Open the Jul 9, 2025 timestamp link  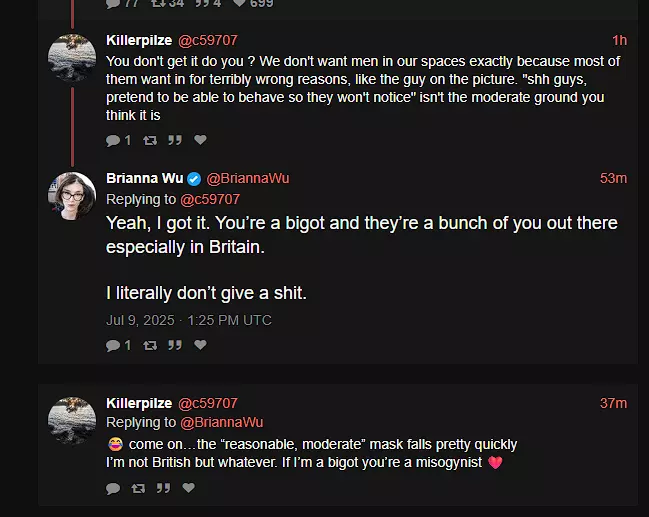point(189,320)
